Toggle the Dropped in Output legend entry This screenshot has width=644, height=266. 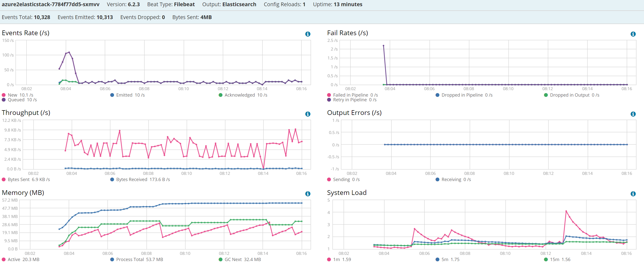click(x=572, y=95)
